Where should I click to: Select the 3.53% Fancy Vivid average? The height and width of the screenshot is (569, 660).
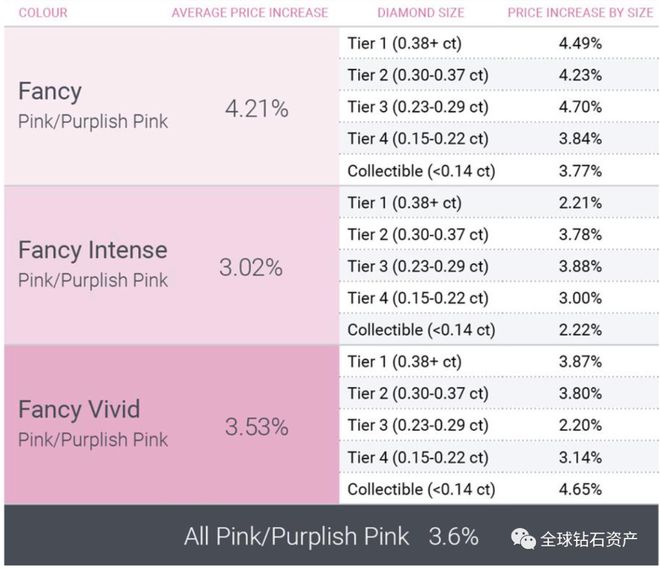(256, 427)
